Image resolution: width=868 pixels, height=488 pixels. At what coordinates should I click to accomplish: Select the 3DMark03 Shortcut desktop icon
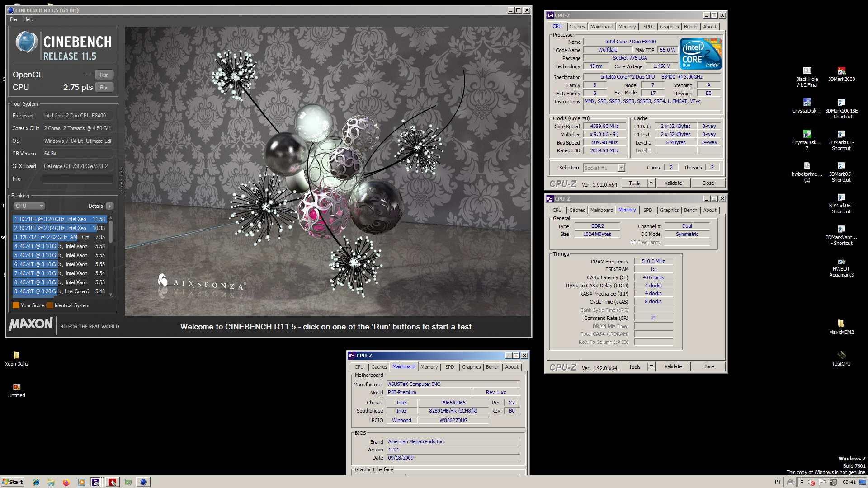coord(841,141)
